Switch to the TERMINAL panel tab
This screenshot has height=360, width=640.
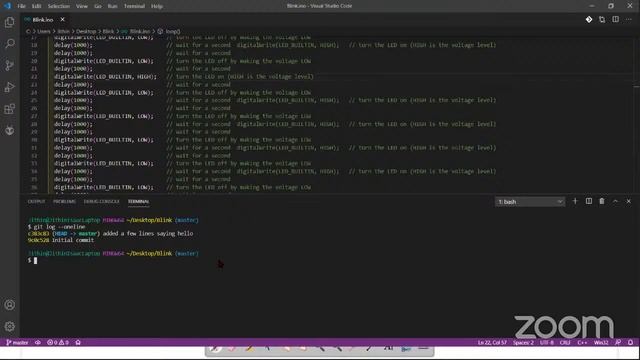(138, 202)
